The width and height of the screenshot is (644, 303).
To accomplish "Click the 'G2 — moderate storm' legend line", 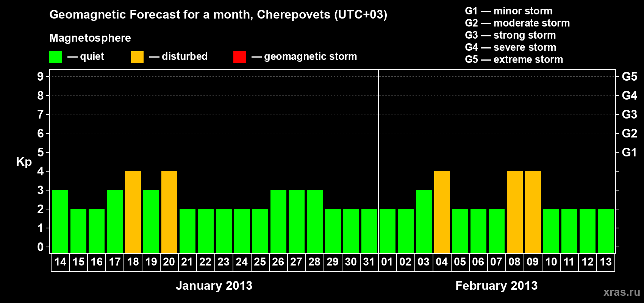I will 517,23.
